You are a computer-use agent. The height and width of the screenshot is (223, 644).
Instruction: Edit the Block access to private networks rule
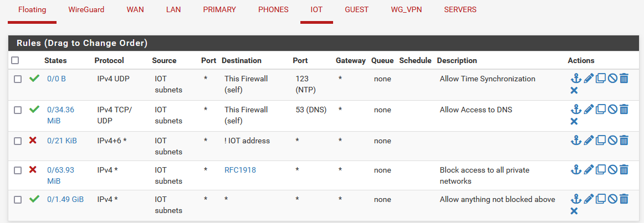coord(589,169)
